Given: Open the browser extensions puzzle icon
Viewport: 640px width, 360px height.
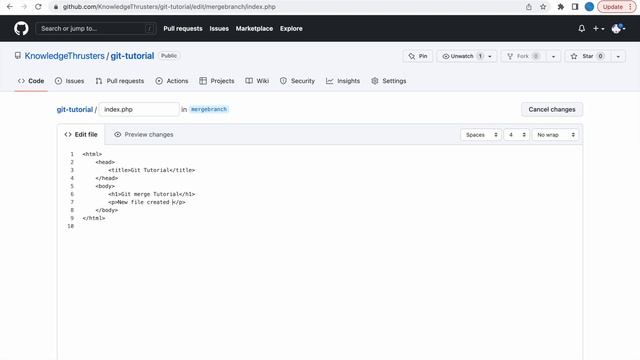Looking at the screenshot, I should [561, 7].
